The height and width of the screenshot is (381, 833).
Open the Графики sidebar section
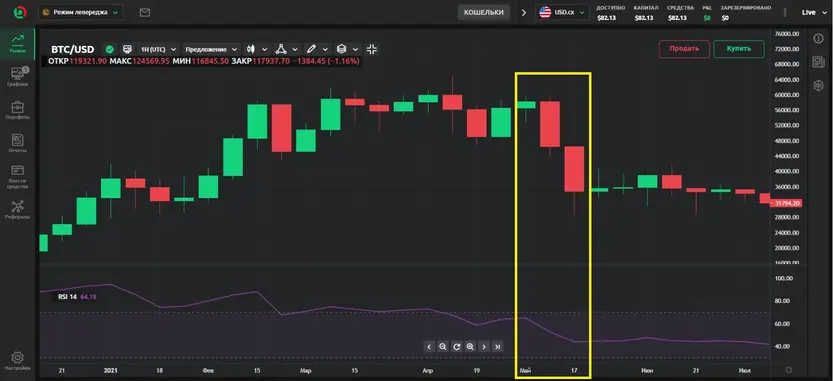click(x=18, y=77)
